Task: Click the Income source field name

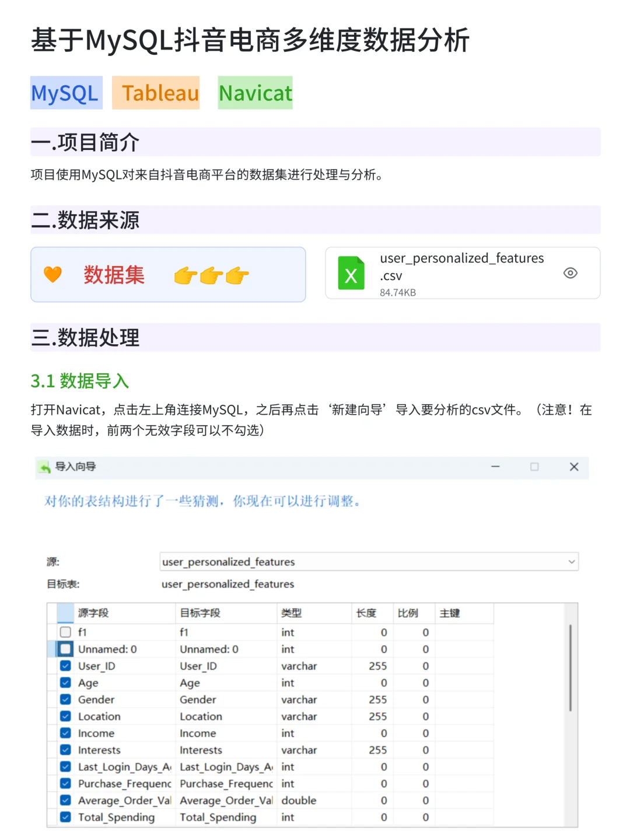Action: coord(96,733)
